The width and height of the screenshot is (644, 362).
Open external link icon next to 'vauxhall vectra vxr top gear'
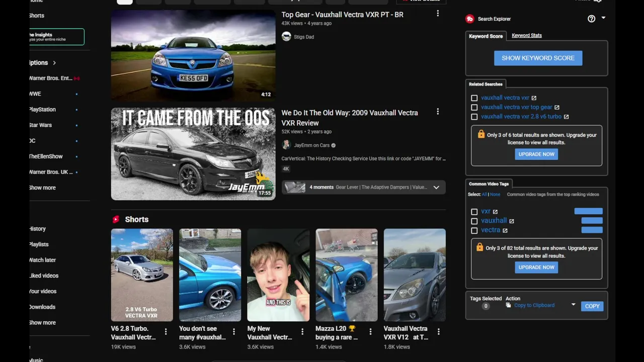pyautogui.click(x=557, y=107)
